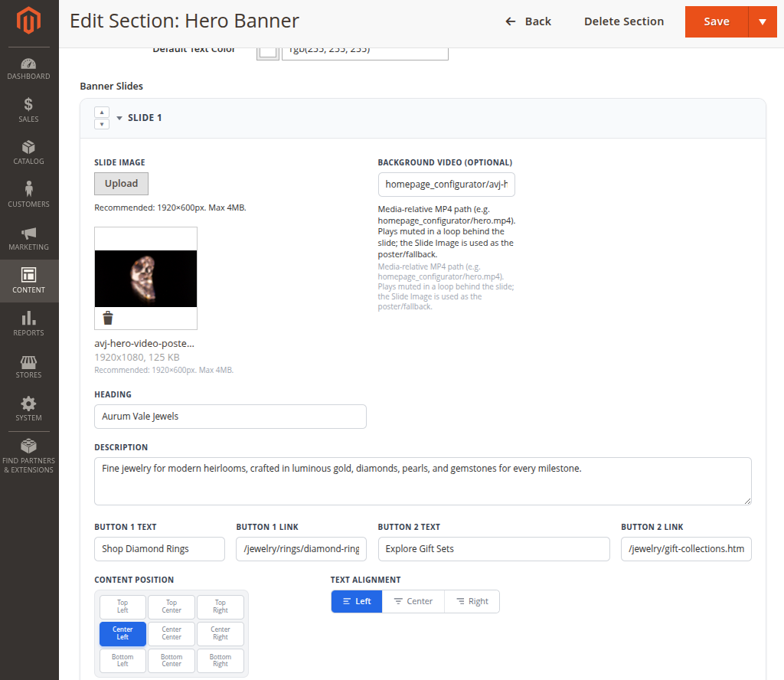Select Center Right content position
Viewport: 784px width, 680px height.
220,633
